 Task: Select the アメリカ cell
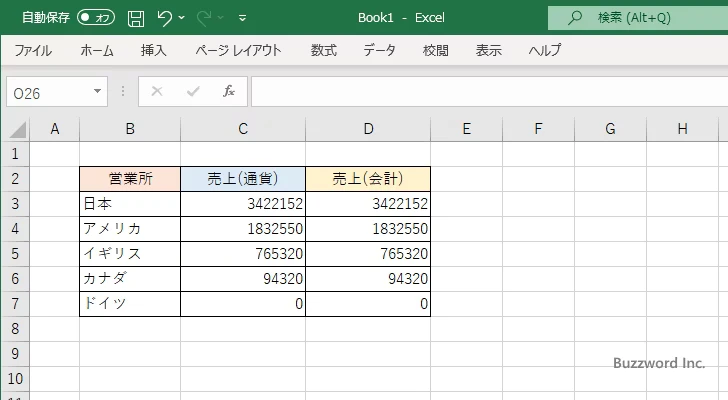(x=130, y=229)
